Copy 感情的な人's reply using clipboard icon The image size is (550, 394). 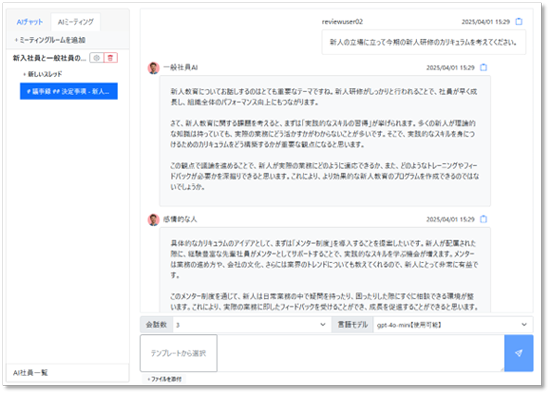(483, 219)
